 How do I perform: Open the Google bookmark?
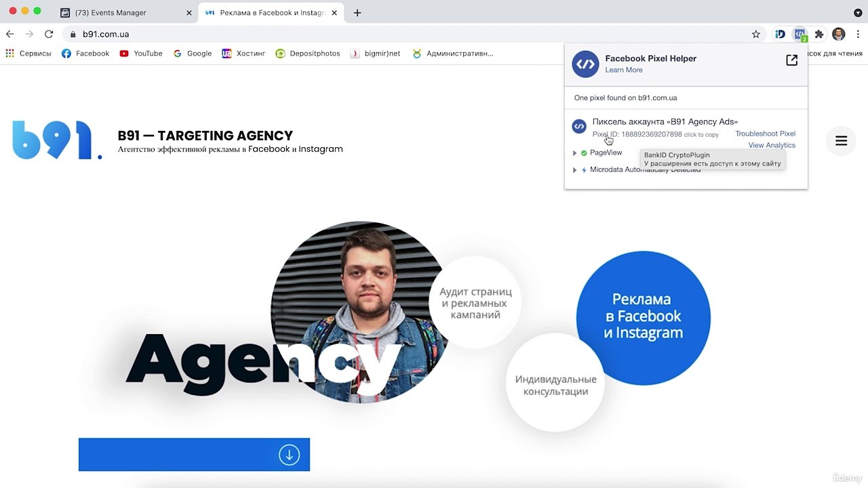click(193, 54)
